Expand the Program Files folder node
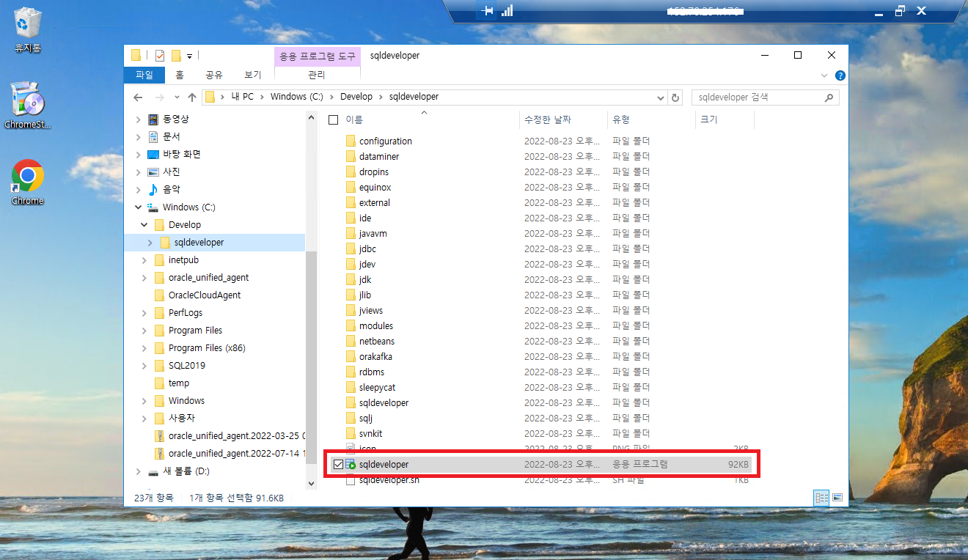Screen dimensions: 968x560 click(x=144, y=330)
